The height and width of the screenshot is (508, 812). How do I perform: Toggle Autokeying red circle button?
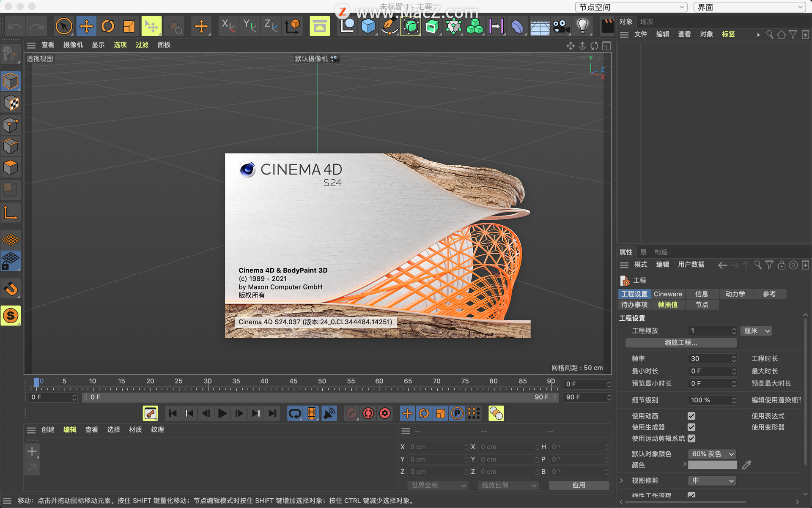coord(368,413)
